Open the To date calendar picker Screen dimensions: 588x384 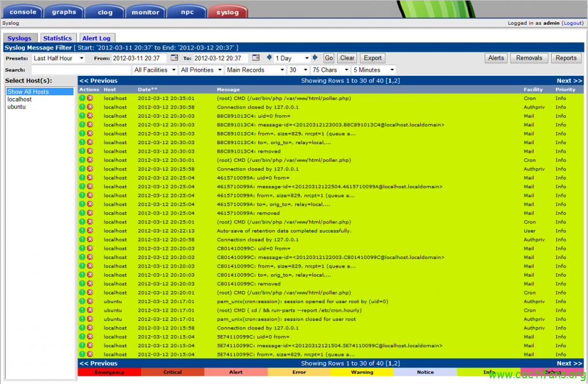tap(256, 58)
